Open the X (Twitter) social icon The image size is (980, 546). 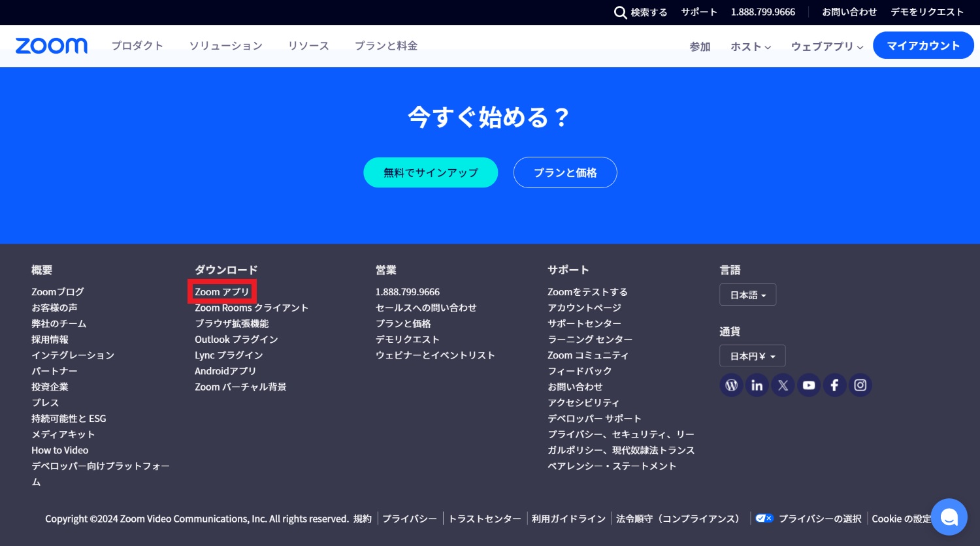[x=783, y=385]
